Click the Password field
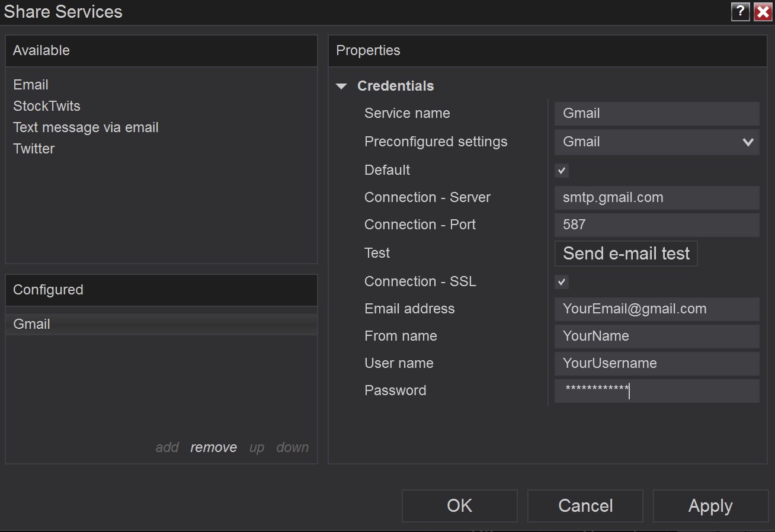Screen dimensions: 775x532 (656, 391)
